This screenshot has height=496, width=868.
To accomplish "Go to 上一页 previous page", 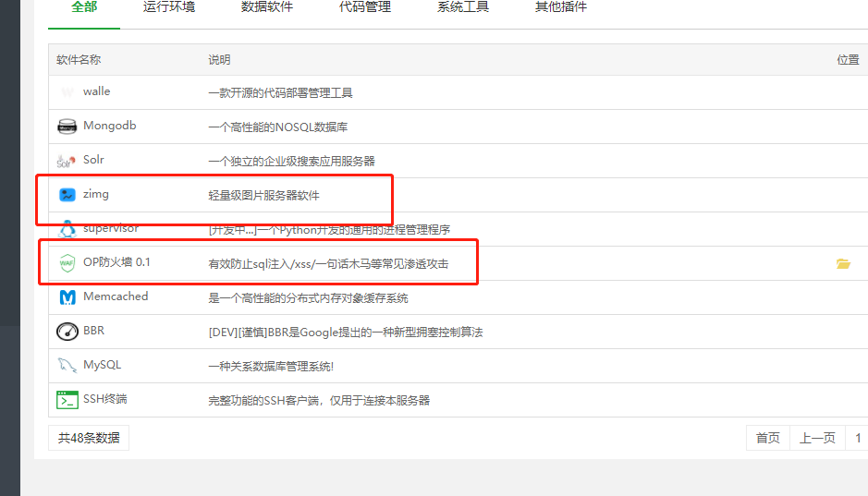I will [817, 438].
